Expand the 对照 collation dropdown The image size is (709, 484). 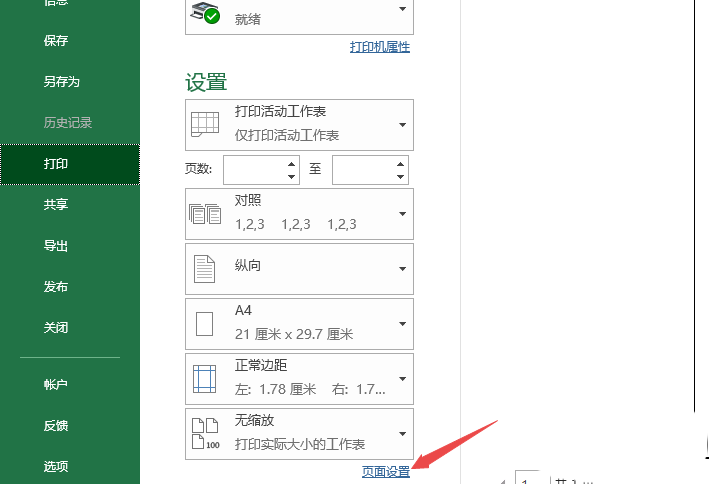[402, 214]
